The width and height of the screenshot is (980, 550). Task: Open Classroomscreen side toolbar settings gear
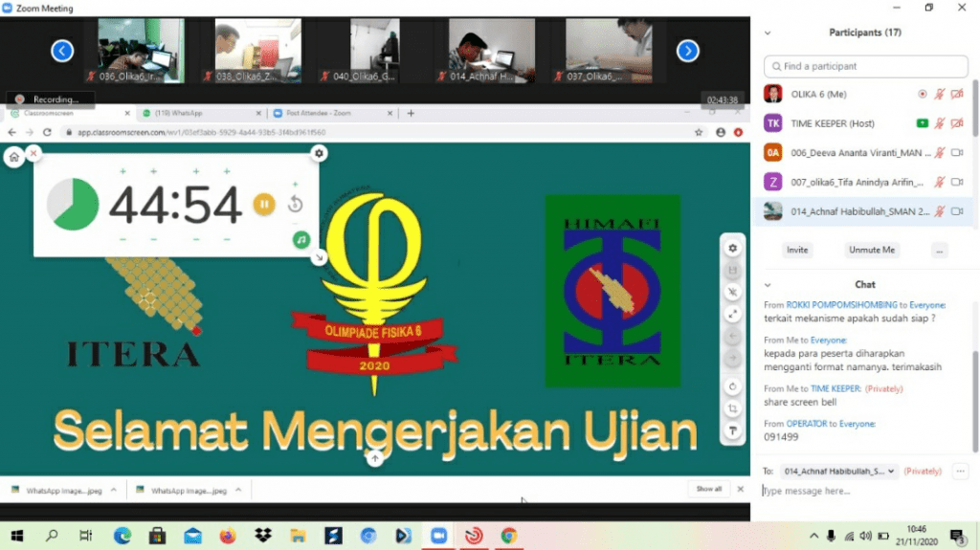coord(732,248)
